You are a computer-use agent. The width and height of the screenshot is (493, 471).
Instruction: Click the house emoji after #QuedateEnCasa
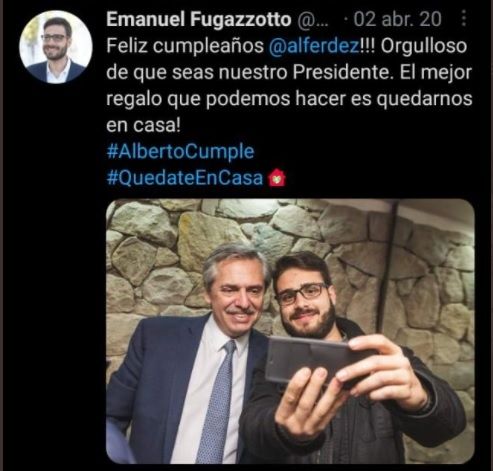click(277, 178)
